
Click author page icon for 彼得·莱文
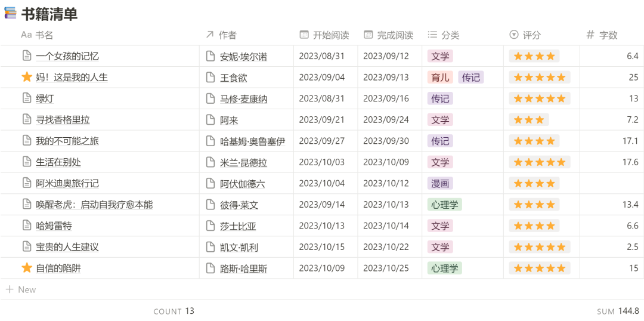coord(210,205)
